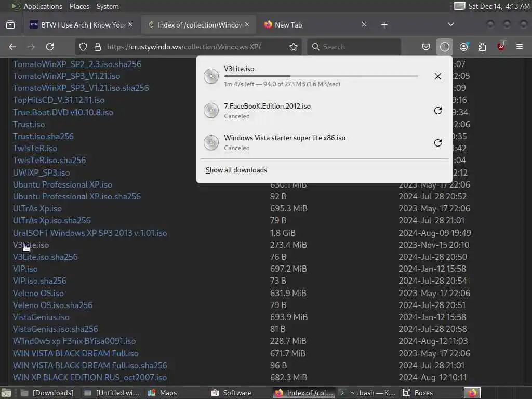Click the V3Lite.iso download progress bar
Image resolution: width=532 pixels, height=399 pixels.
[x=321, y=76]
